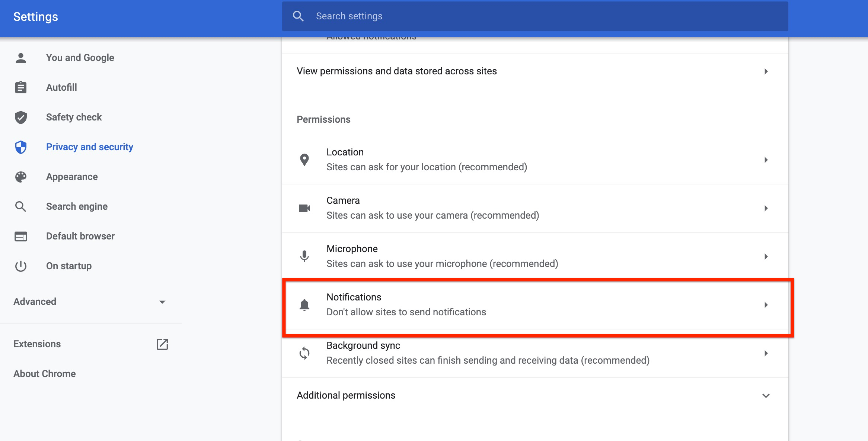Open About Chrome page
This screenshot has width=868, height=441.
(x=45, y=374)
